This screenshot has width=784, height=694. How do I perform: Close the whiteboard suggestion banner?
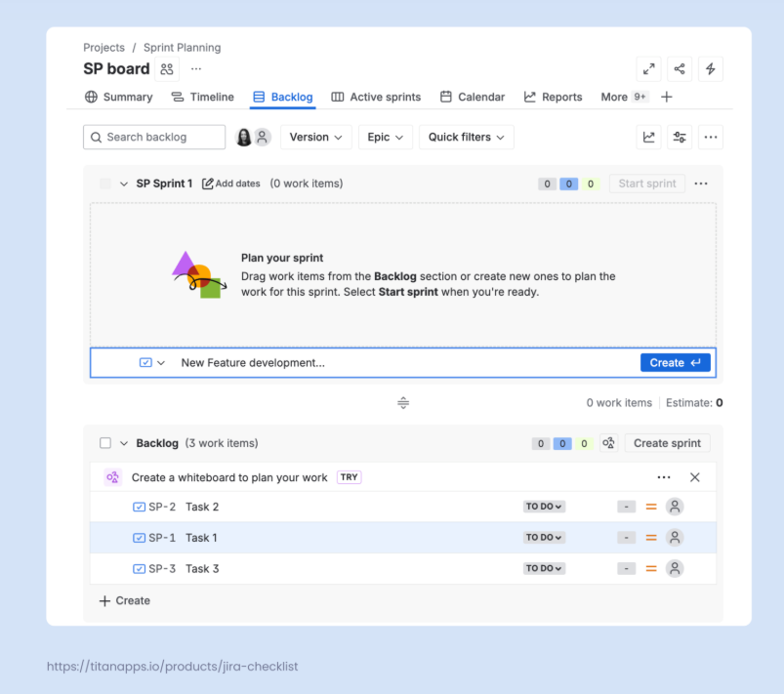click(695, 477)
